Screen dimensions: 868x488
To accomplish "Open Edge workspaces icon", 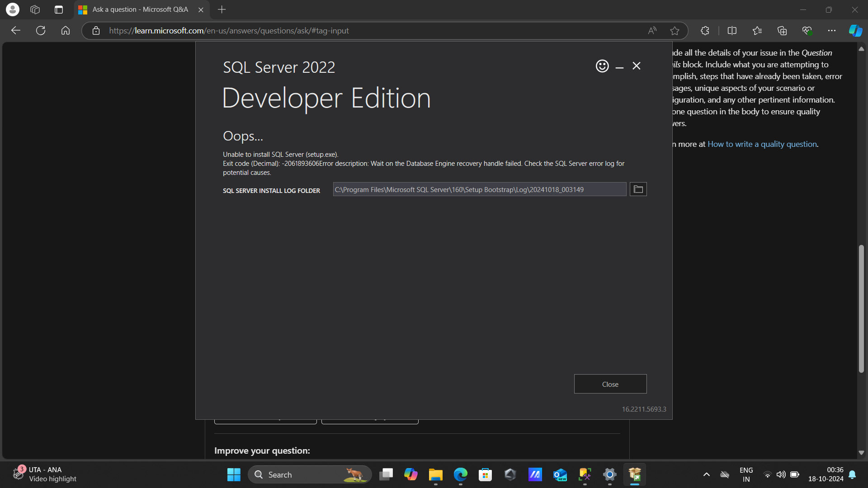I will [x=35, y=9].
